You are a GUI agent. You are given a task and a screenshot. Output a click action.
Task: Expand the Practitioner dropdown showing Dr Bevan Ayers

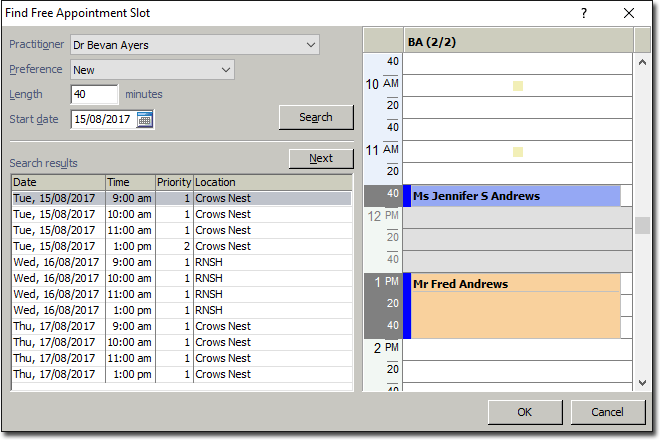coord(195,45)
